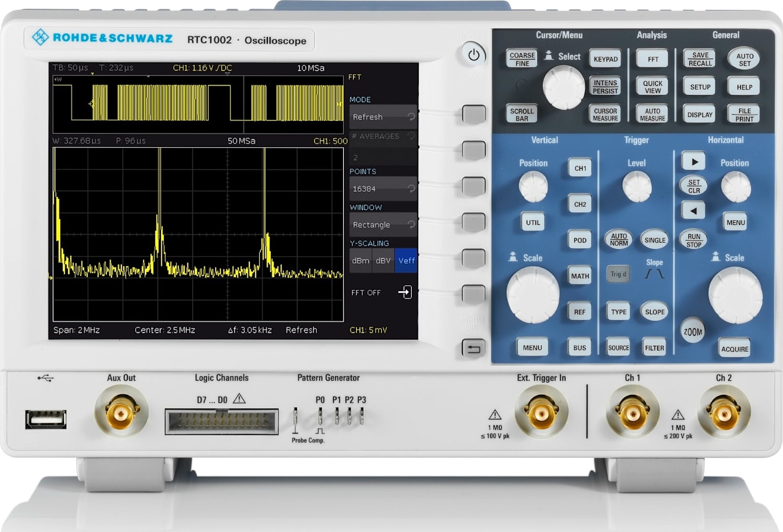Click the DISPLAY button
783x532 pixels.
(700, 114)
